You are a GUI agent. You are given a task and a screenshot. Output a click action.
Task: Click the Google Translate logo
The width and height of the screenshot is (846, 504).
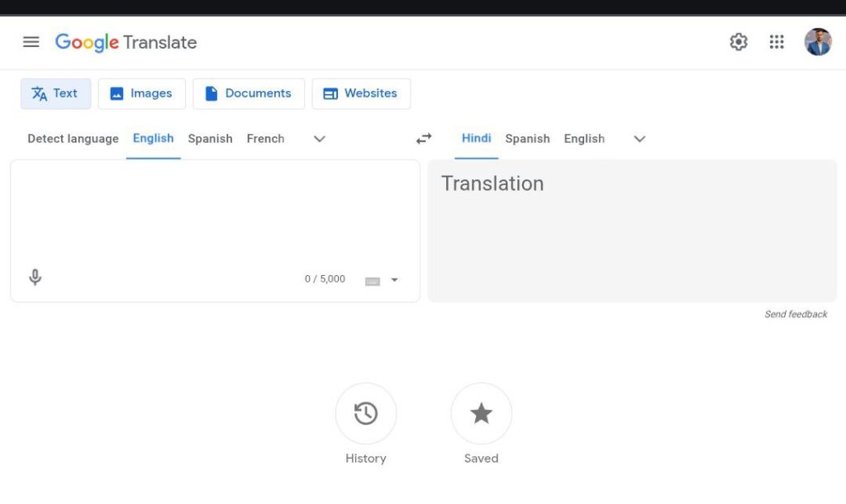pos(126,42)
